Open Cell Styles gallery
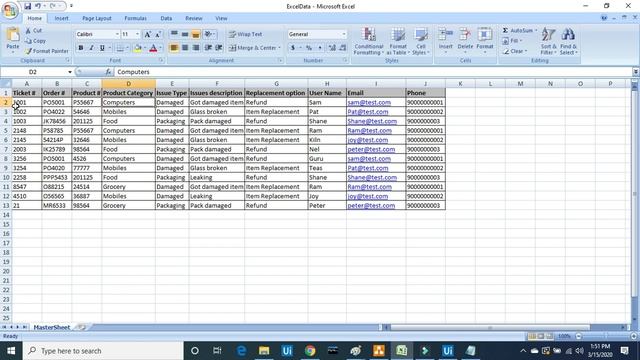 (420, 41)
